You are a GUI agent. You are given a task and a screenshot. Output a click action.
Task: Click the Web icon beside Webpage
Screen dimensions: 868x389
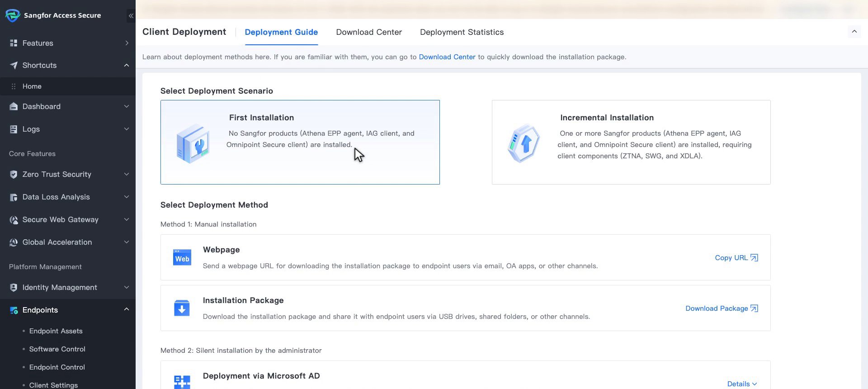(x=182, y=257)
